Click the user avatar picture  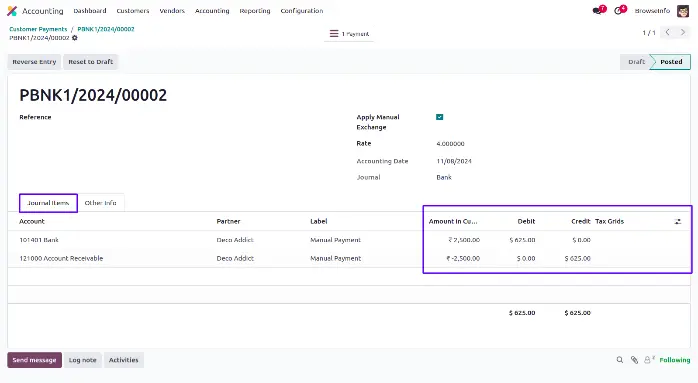(683, 11)
